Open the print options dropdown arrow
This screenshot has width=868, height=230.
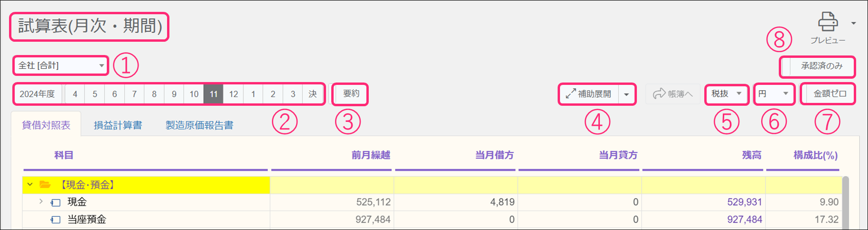coord(854,23)
